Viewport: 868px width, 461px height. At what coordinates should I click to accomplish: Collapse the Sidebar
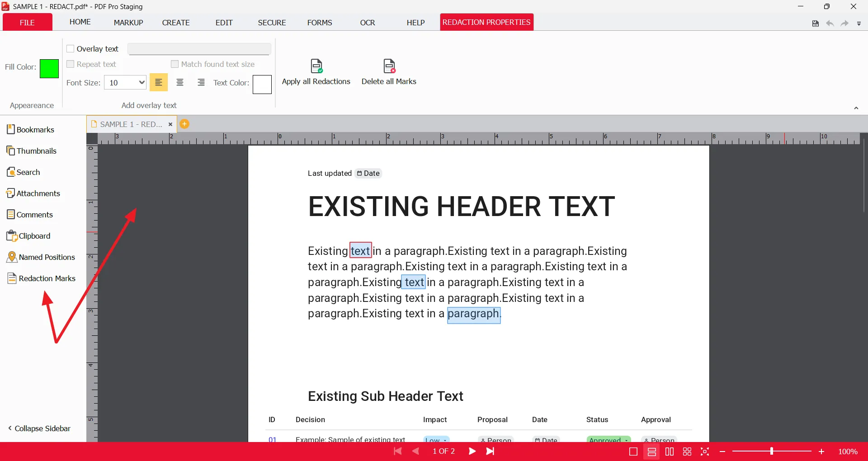pyautogui.click(x=39, y=428)
